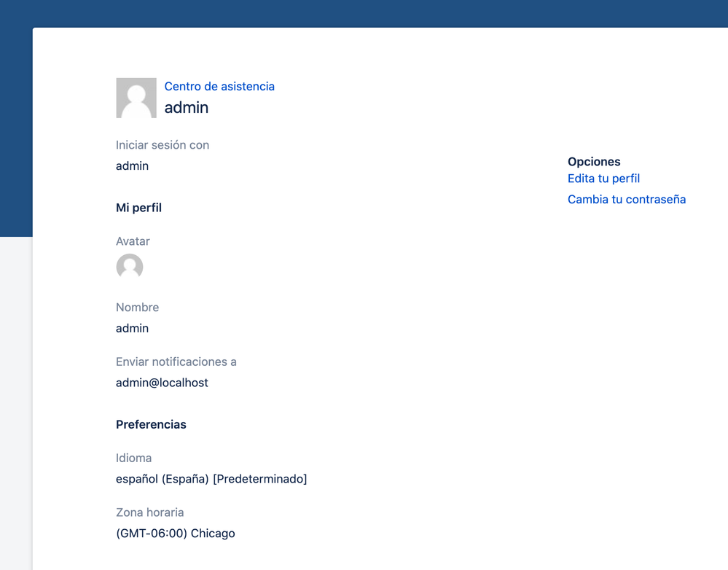Click the Enviar notificaciones a label
The width and height of the screenshot is (728, 570).
pyautogui.click(x=176, y=362)
